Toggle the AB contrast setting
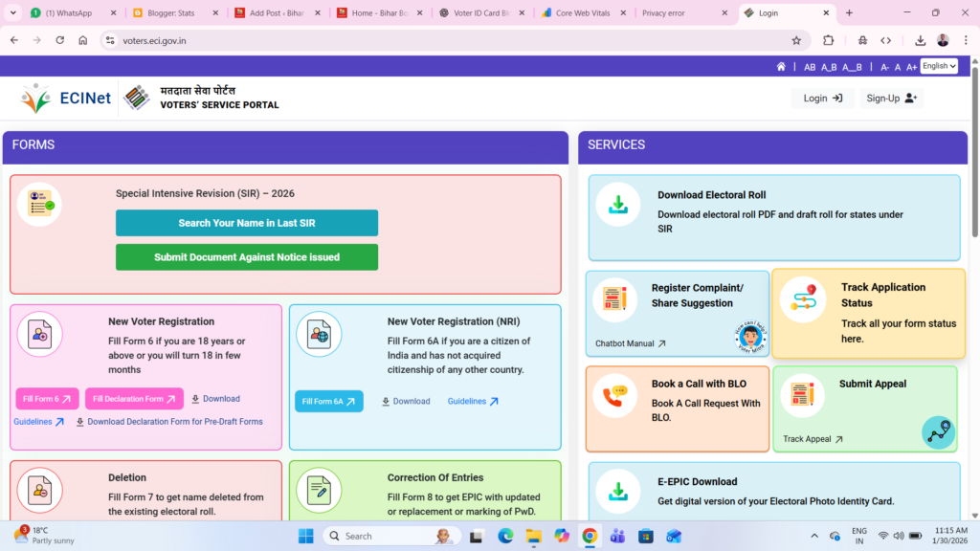Screen dimensions: 980x551 click(x=810, y=66)
